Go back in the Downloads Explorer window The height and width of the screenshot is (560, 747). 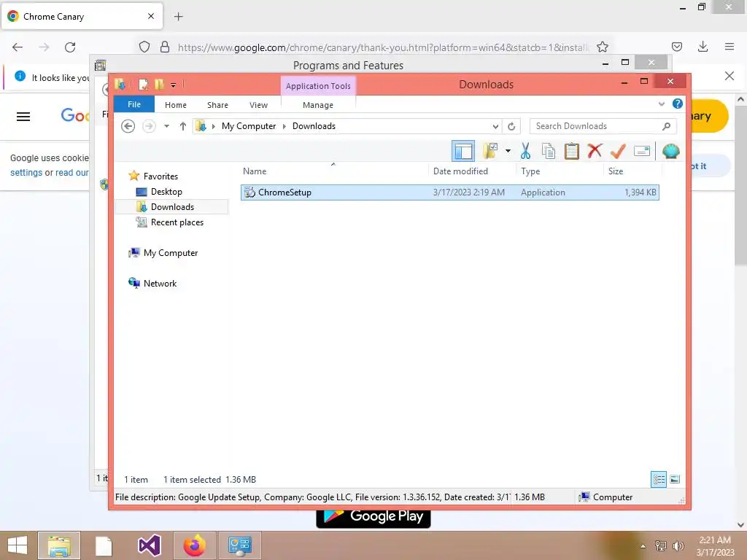click(128, 126)
